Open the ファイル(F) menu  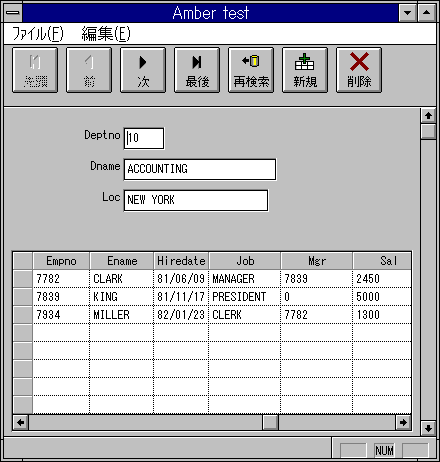pos(38,34)
